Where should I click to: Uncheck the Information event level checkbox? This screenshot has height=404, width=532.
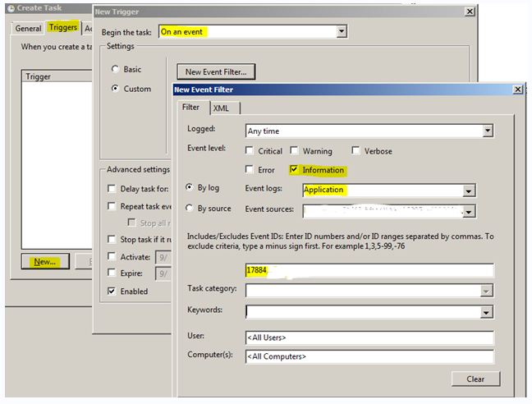(295, 170)
